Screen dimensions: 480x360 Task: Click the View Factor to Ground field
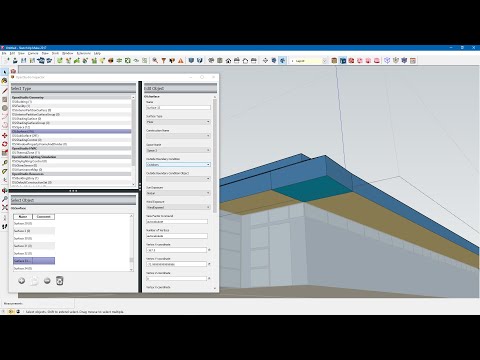click(x=177, y=222)
